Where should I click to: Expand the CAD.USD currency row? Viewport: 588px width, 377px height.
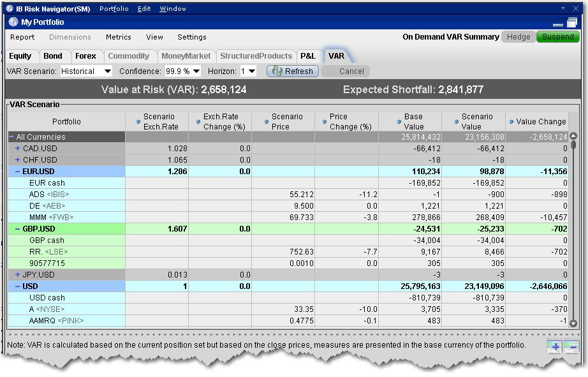click(x=17, y=149)
